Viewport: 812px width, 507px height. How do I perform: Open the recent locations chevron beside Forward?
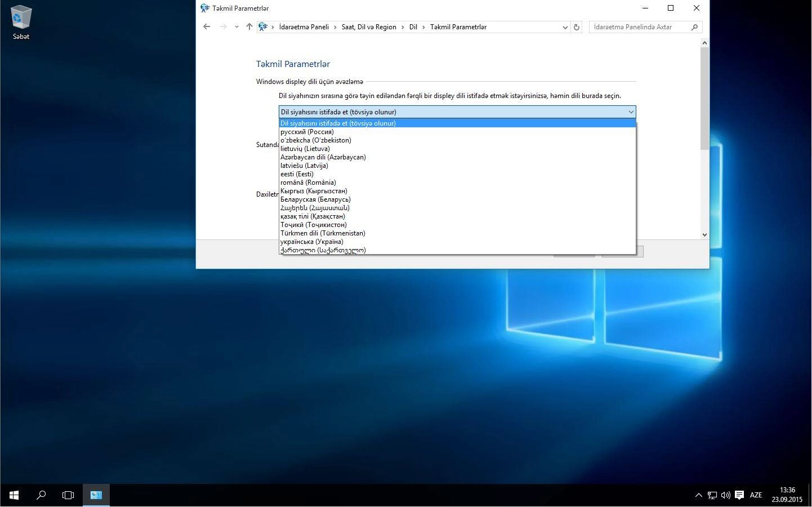click(x=237, y=27)
